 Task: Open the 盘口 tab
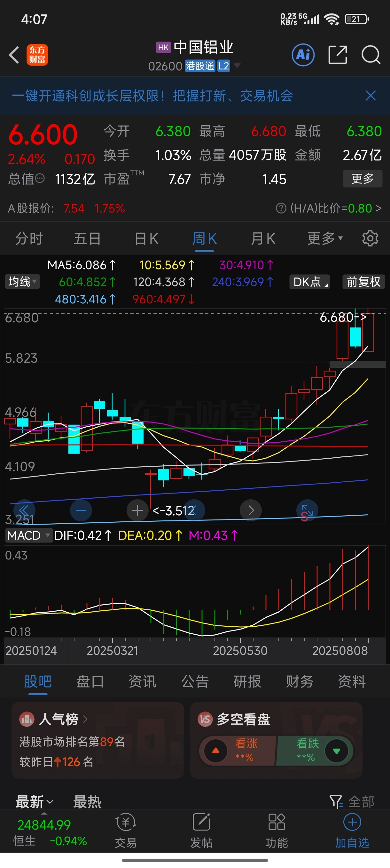click(90, 681)
